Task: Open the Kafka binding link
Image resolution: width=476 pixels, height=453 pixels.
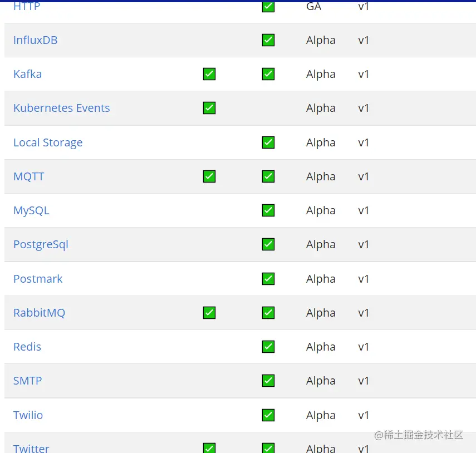Action: [28, 74]
